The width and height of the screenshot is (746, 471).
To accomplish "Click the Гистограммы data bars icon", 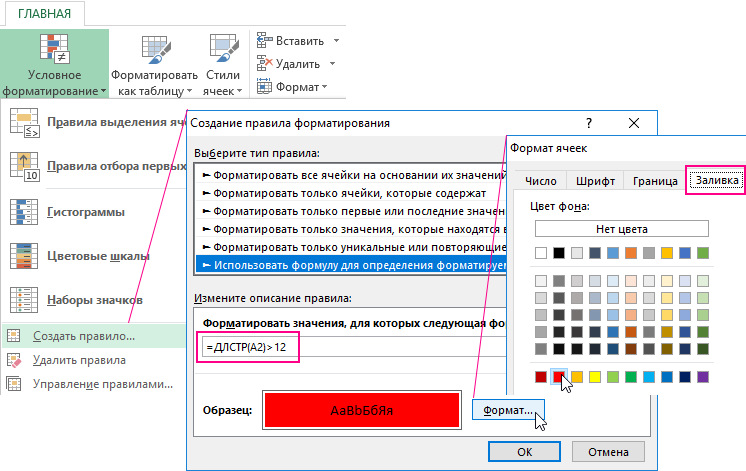I will (24, 212).
